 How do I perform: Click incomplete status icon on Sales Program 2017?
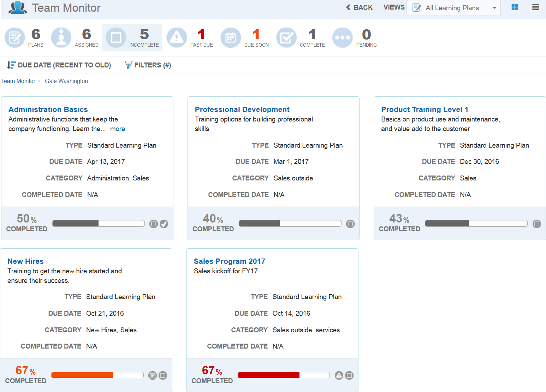pos(349,375)
